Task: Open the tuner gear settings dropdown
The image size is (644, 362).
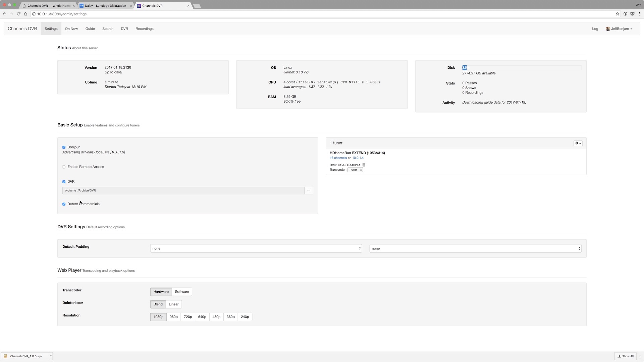Action: pyautogui.click(x=578, y=143)
